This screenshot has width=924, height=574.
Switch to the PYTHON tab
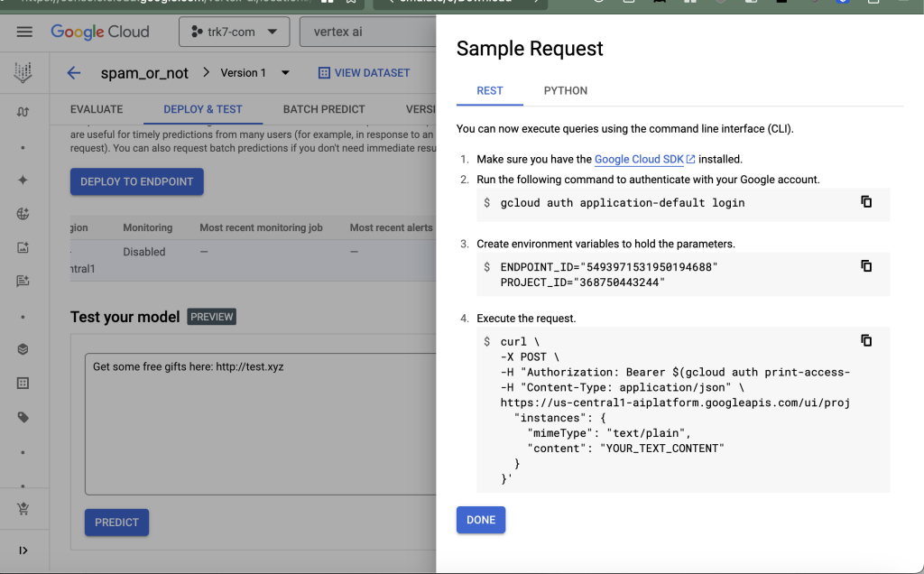point(565,91)
